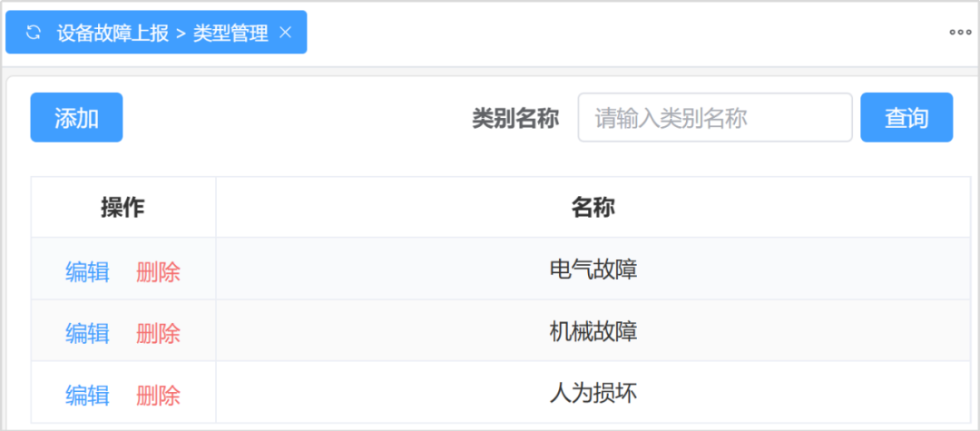Delete the 电气故障 row
The height and width of the screenshot is (431, 980).
[158, 271]
